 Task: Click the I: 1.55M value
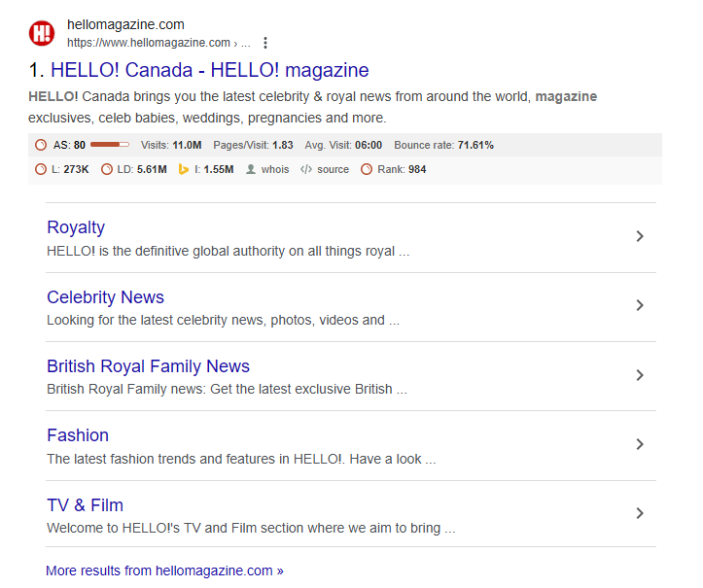point(214,169)
